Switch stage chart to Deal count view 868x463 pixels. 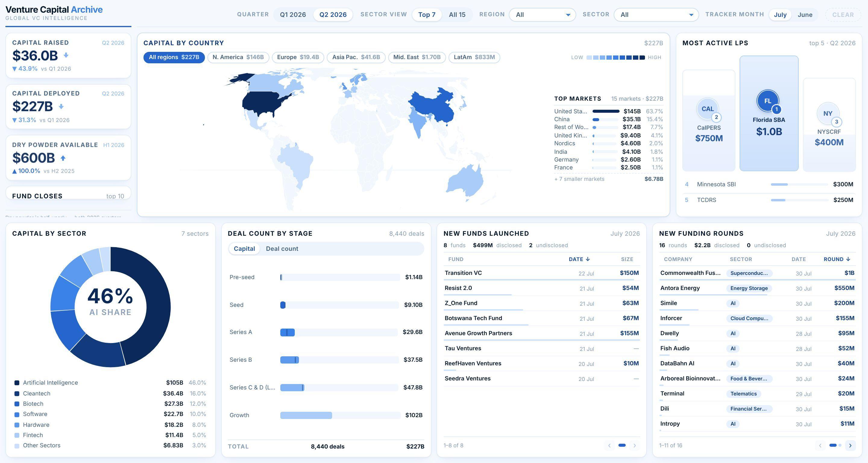pyautogui.click(x=282, y=249)
